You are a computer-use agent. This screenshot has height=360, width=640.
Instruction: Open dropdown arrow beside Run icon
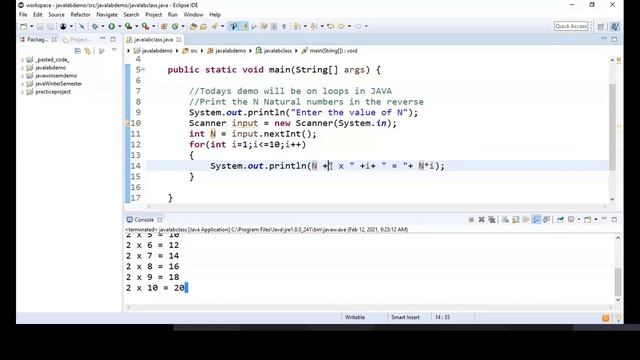[x=119, y=27]
